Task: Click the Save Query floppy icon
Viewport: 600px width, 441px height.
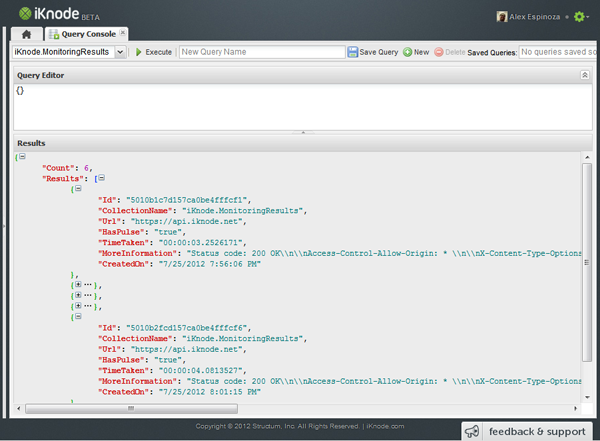Action: point(352,52)
